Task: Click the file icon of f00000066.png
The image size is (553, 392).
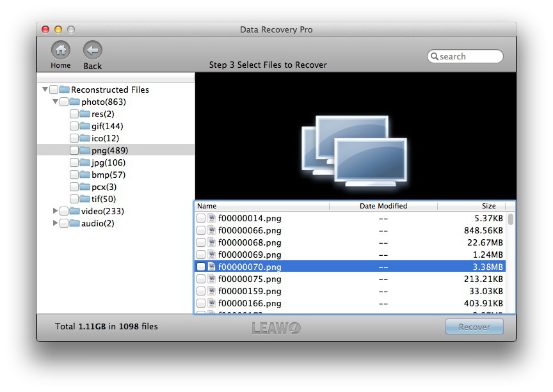Action: click(x=211, y=230)
